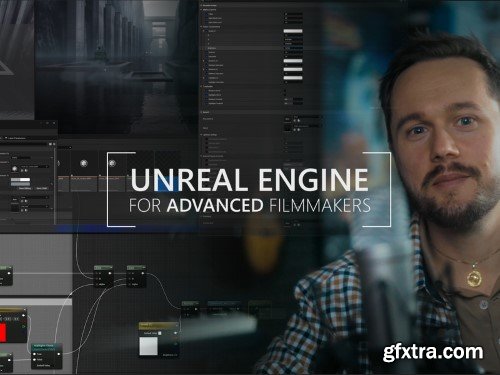Click the sphere preview thumbnail in the small left panel
This screenshot has height=375, width=500.
(14, 169)
